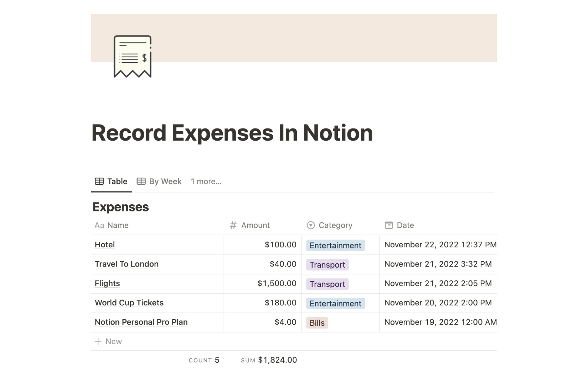
Task: Click the $1,500.00 amount cell
Action: coord(263,284)
